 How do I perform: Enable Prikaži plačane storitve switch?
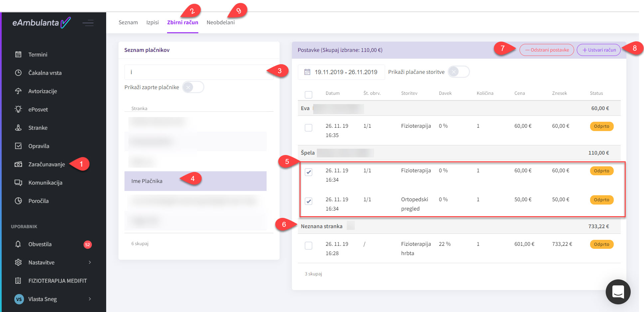[458, 72]
